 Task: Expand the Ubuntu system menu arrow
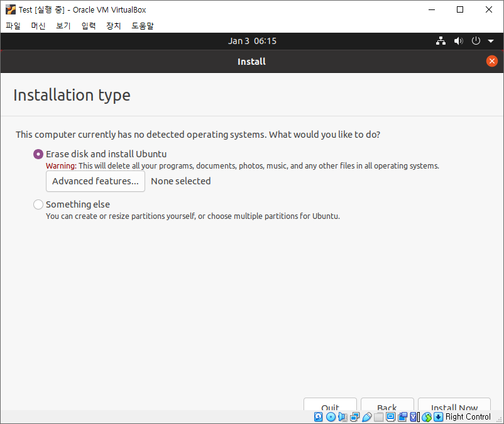coord(491,41)
